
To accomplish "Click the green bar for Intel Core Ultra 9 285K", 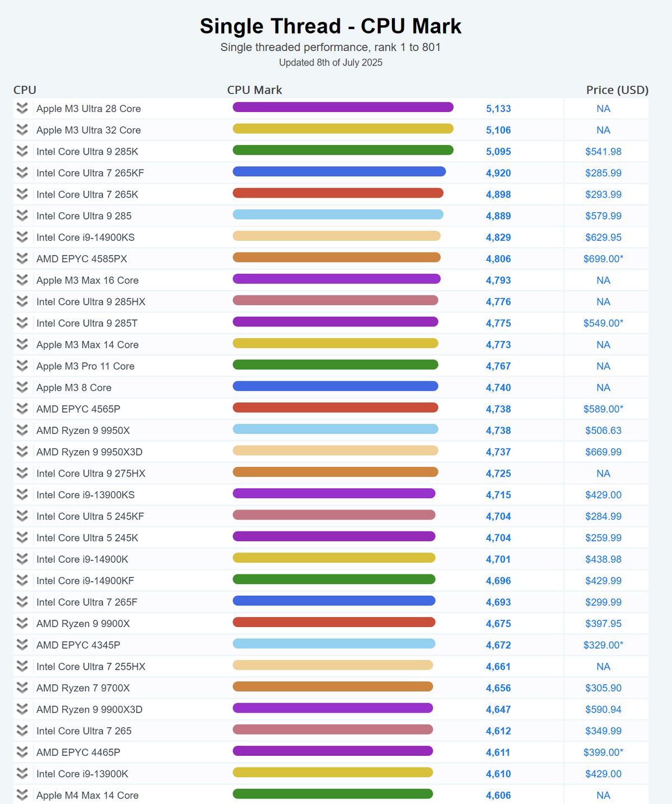I will pos(343,150).
